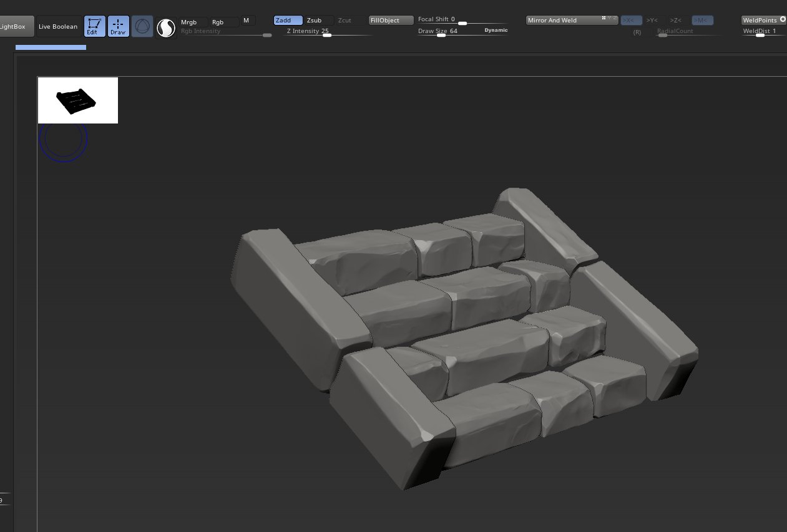The width and height of the screenshot is (787, 532).
Task: Select the Draw mode icon
Action: point(119,27)
